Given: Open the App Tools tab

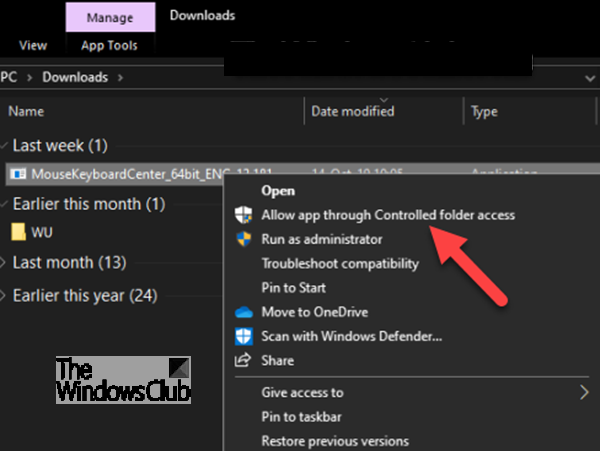Looking at the screenshot, I should (x=109, y=46).
